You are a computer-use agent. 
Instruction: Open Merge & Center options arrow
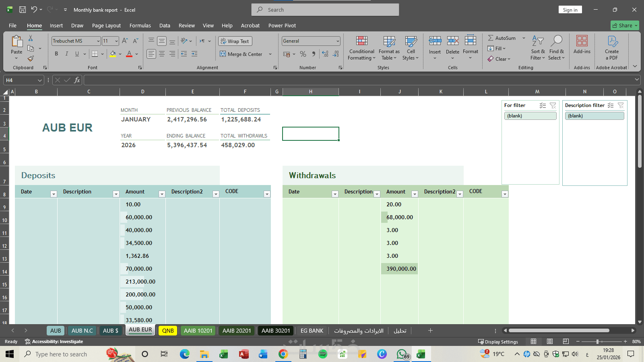(270, 54)
